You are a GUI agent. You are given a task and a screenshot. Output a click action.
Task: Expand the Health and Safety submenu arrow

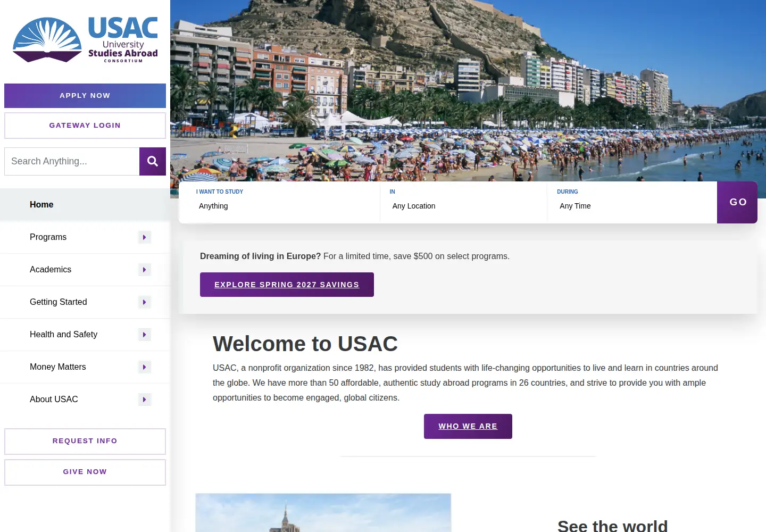[x=144, y=335]
